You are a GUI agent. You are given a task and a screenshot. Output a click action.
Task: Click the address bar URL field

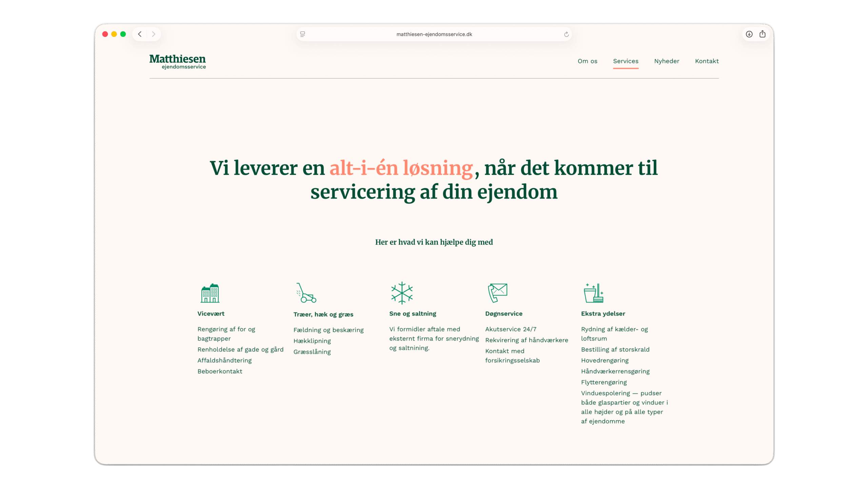coord(434,34)
